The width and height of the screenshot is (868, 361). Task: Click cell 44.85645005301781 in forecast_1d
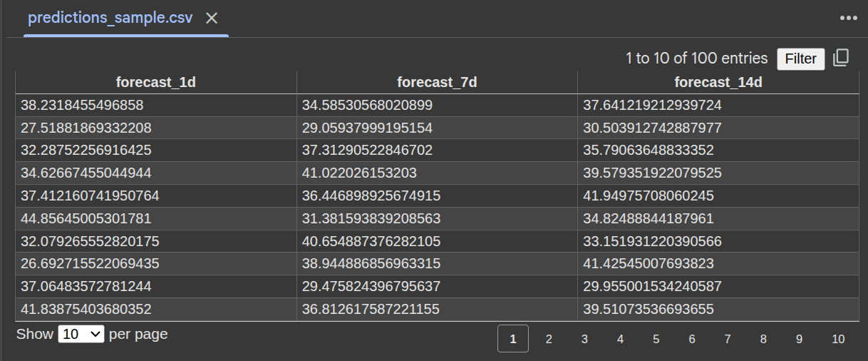pos(86,219)
